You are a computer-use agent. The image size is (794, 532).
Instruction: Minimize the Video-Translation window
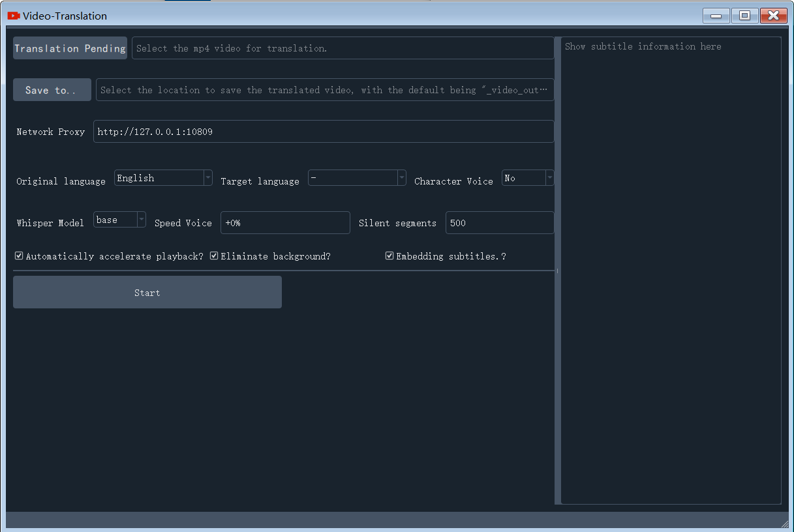[716, 16]
